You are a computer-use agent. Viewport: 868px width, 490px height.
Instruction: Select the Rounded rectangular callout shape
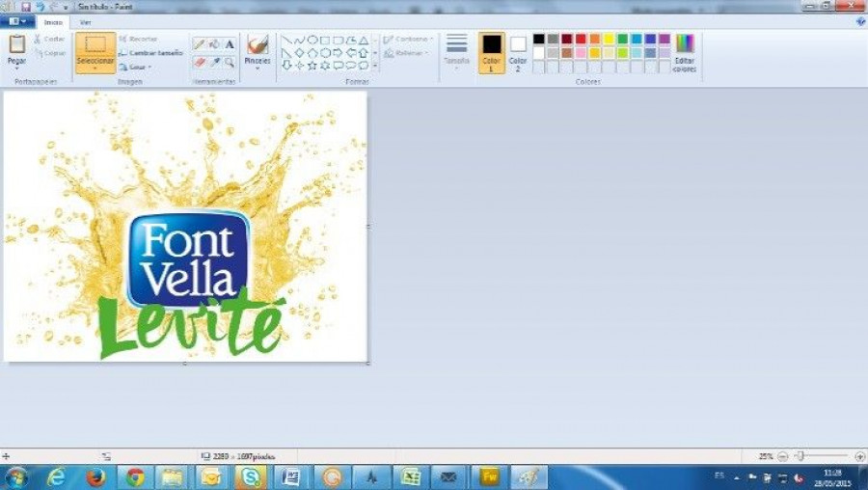pos(338,66)
